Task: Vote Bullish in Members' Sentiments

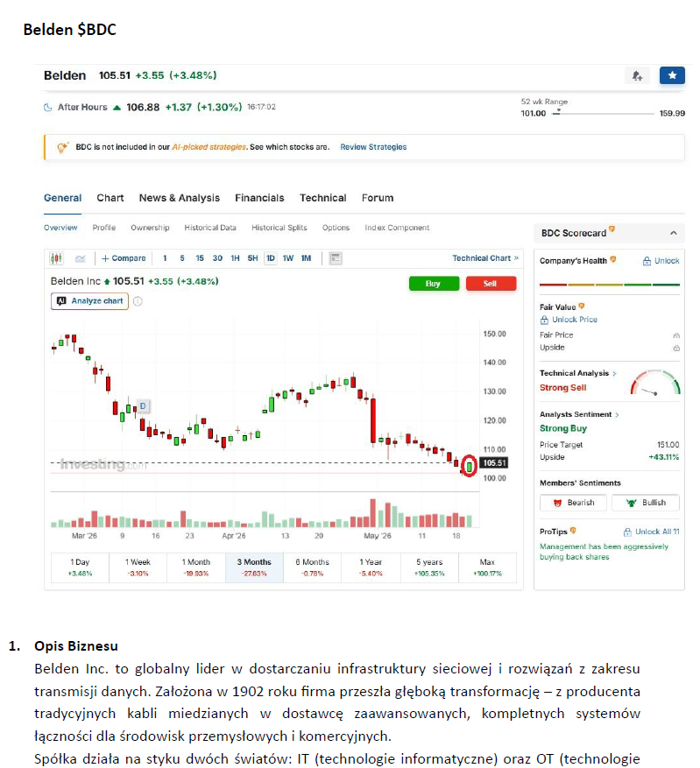Action: click(x=646, y=503)
